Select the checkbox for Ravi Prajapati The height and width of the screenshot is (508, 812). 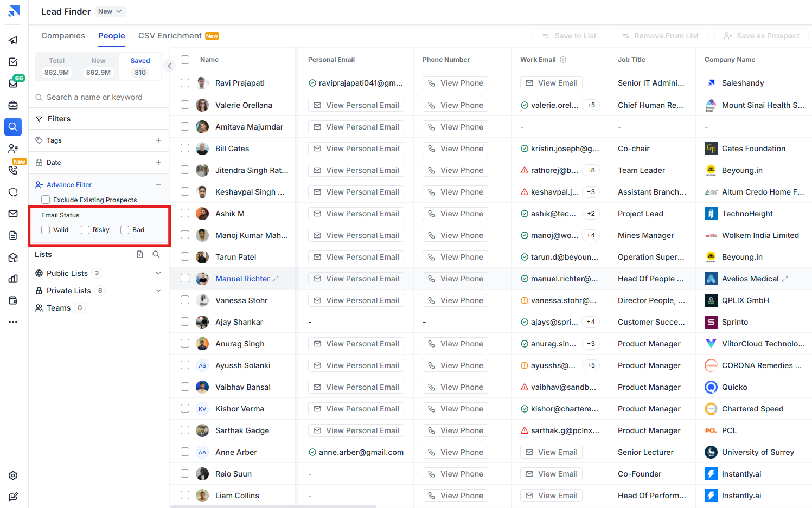tap(185, 83)
